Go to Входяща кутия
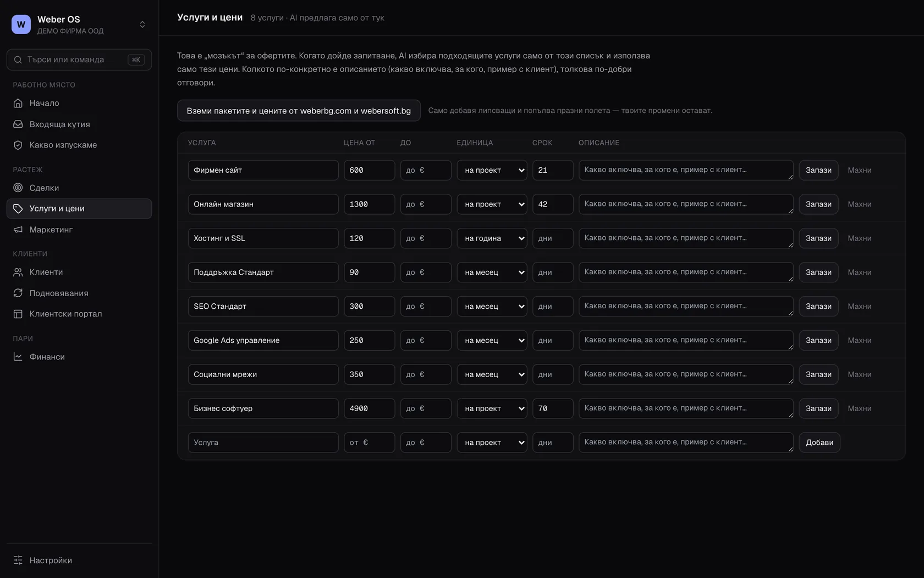Screen dimensions: 924x578 tap(79, 124)
